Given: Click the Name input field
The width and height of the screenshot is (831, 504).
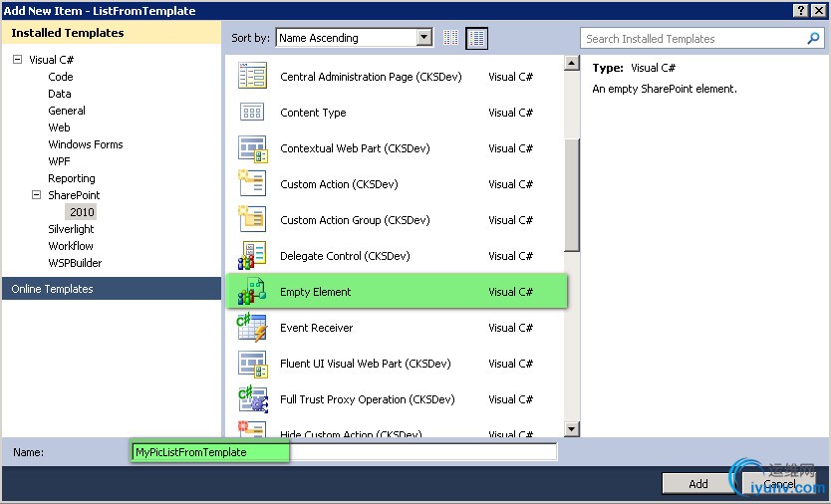Looking at the screenshot, I should pos(344,452).
